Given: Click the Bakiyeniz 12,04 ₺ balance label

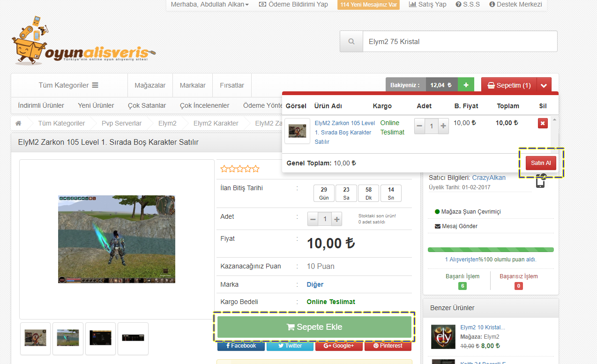Looking at the screenshot, I should [421, 85].
